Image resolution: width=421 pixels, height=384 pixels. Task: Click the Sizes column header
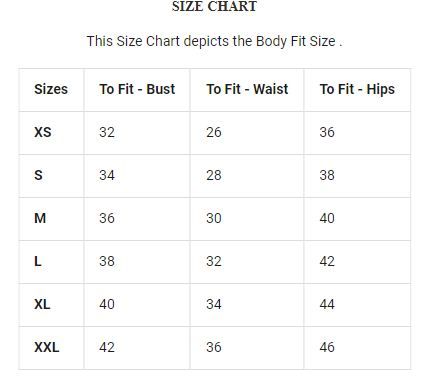tap(51, 89)
